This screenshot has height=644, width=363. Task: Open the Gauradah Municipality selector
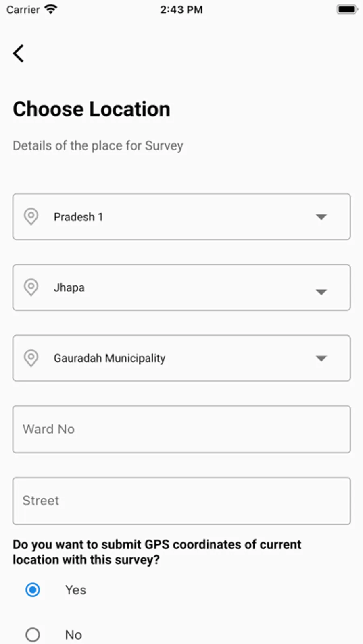coord(181,358)
